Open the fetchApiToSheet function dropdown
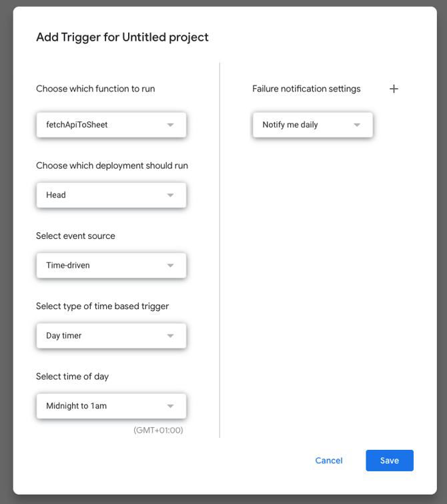447x504 pixels. click(111, 125)
